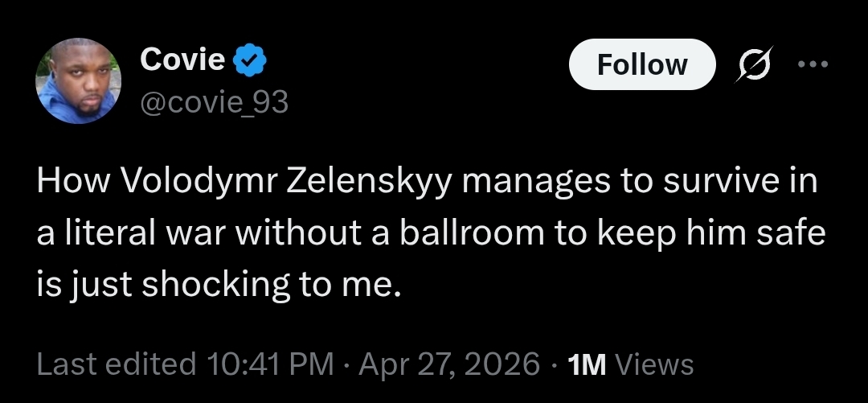Open the @covie_93 handle link
The image size is (868, 403).
(214, 101)
